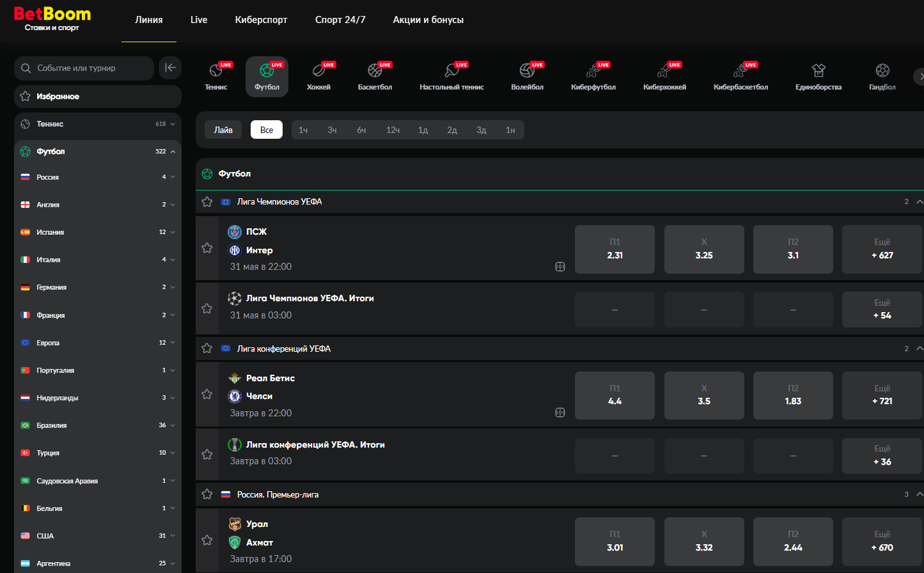Favorite the Лига Чемпионов УЕФА. Итоги row star
Screen dimensions: 924x573
207,308
